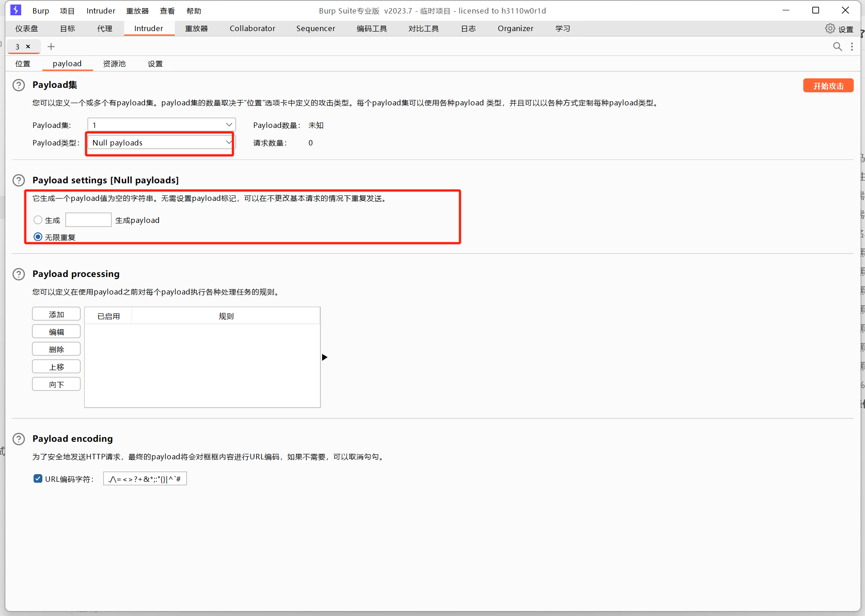Open help for Payload processing section

coord(18,274)
